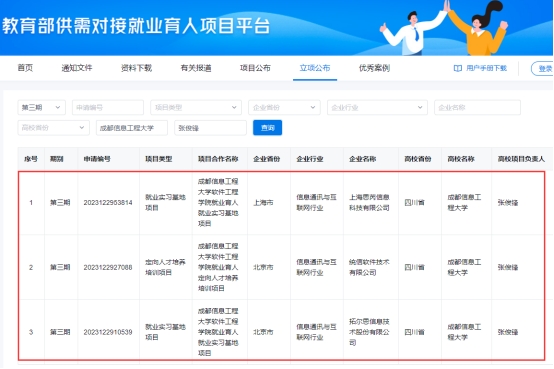Screen dimensions: 554x369
Task: Expand the 高校省份 dropdown
Action: coord(53,128)
